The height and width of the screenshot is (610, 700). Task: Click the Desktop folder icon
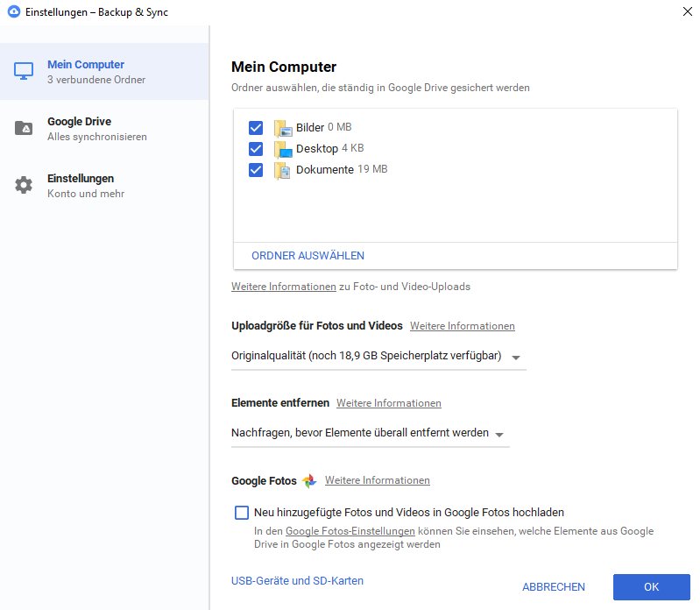tap(283, 149)
